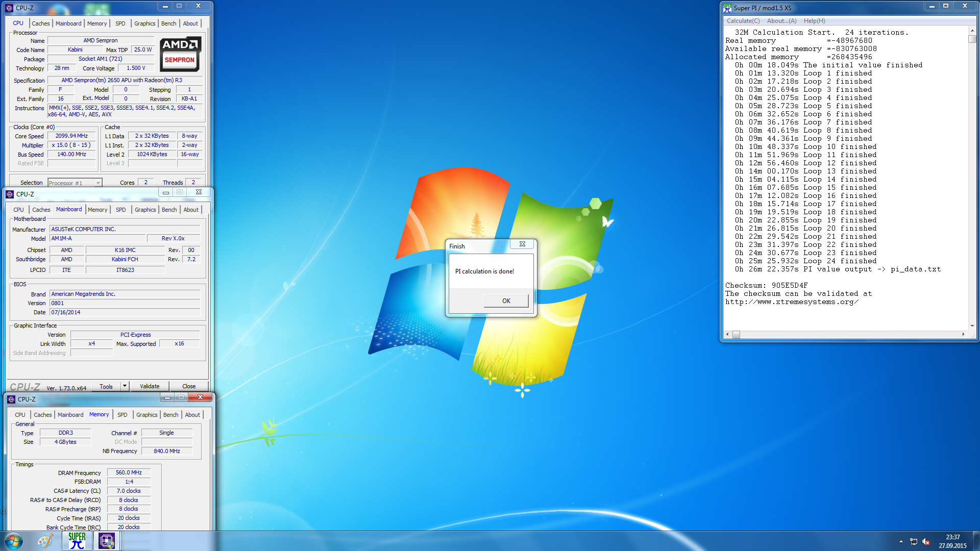Screen dimensions: 980x551
Task: Click the 'PI calculation is done!' message
Action: pyautogui.click(x=484, y=271)
